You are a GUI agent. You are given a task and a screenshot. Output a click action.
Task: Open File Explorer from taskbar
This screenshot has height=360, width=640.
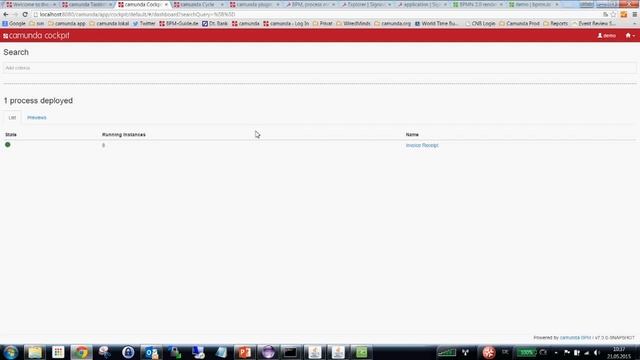pos(35,352)
